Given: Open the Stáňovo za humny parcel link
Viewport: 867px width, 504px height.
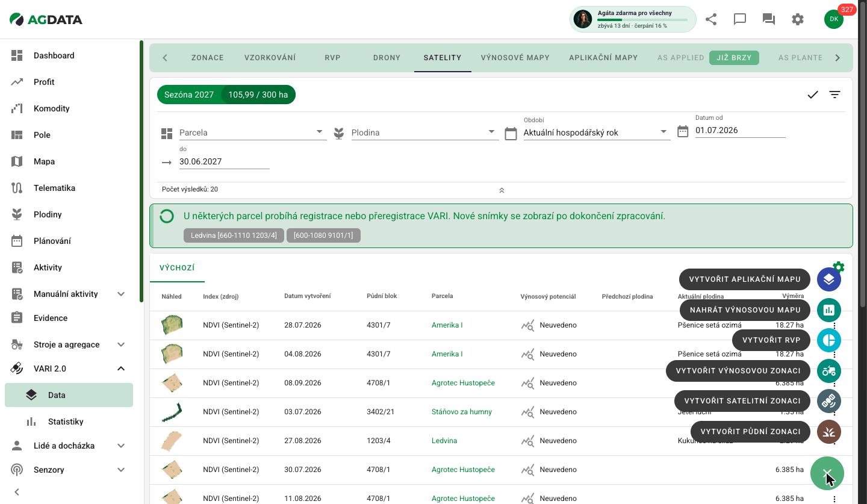Looking at the screenshot, I should (x=462, y=412).
